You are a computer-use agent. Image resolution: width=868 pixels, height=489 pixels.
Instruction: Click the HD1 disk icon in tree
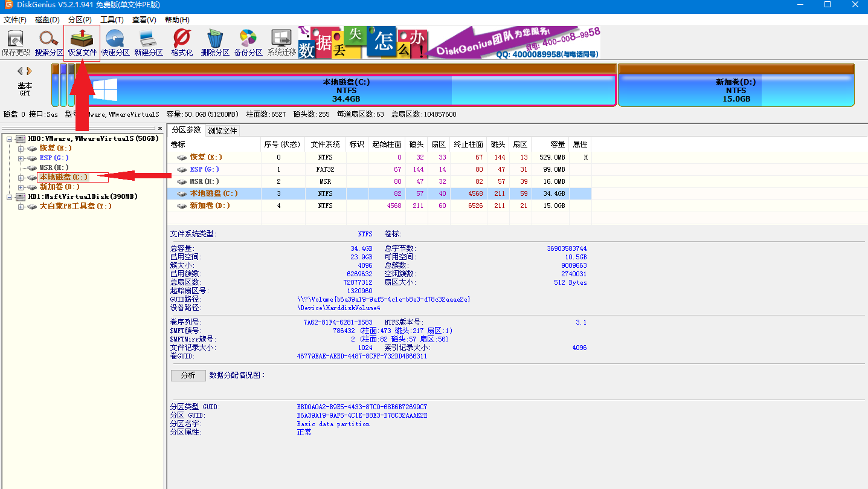coord(20,196)
